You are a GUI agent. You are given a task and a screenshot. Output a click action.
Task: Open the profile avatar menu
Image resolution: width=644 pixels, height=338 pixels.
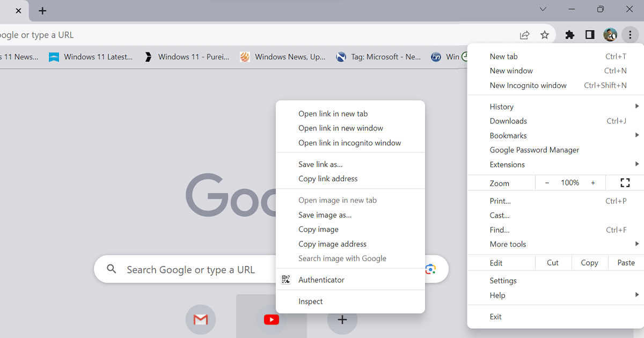pyautogui.click(x=610, y=34)
